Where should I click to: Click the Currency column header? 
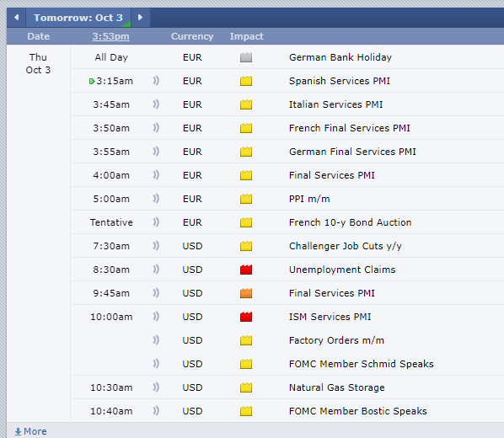[x=192, y=36]
